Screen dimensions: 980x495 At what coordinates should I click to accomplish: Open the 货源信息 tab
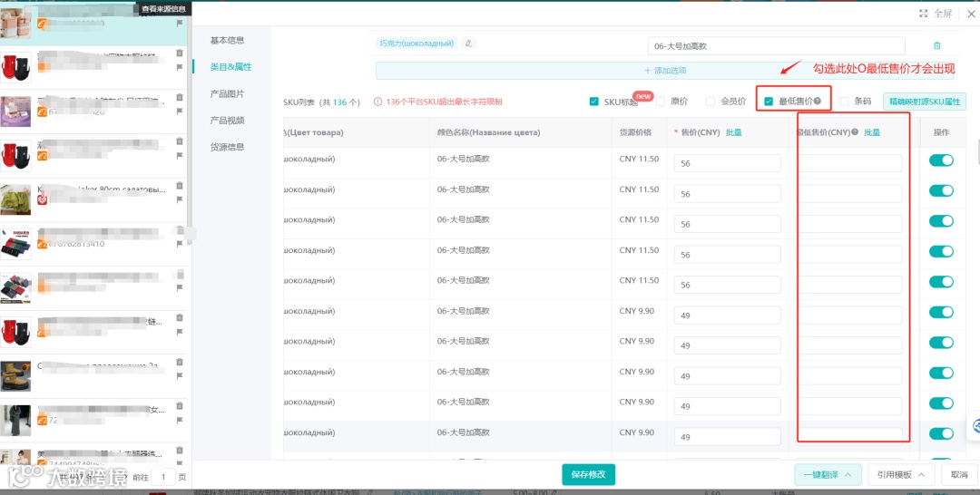click(x=227, y=147)
